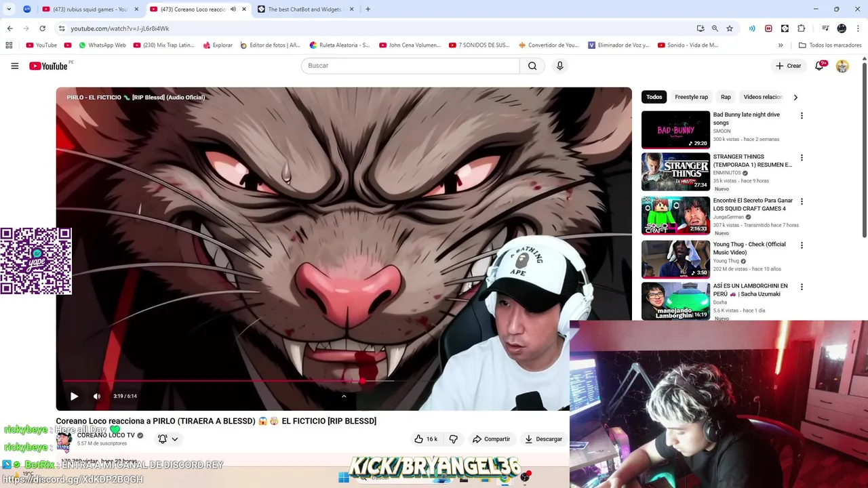Select the Videos relacionados chip
Screen dimensions: 868x488
tap(763, 97)
